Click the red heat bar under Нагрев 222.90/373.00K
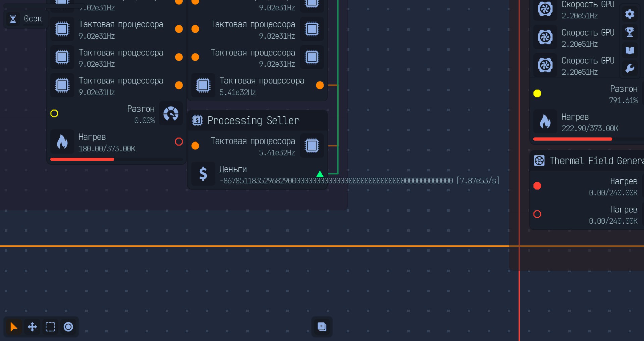Viewport: 644px width, 341px height. 573,139
